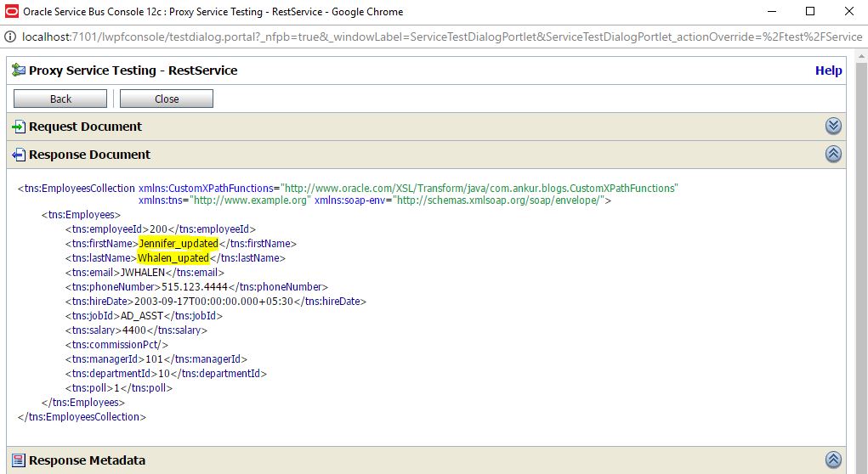Click the employeeId value 200 line
This screenshot has width=868, height=474.
tap(161, 229)
